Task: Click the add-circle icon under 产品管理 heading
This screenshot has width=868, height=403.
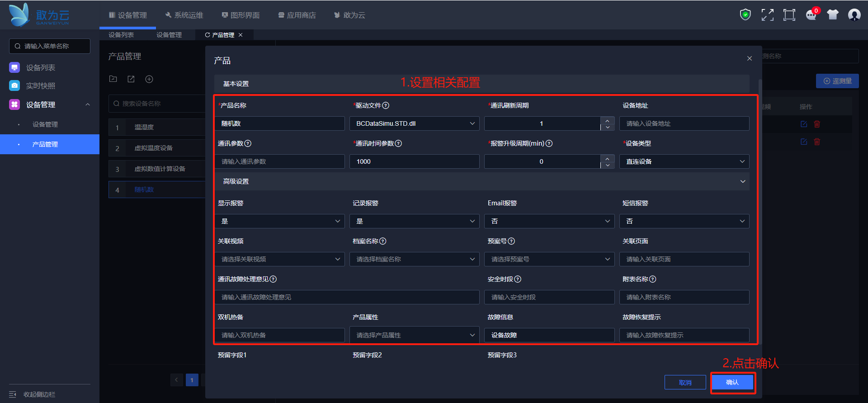Action: [x=149, y=79]
